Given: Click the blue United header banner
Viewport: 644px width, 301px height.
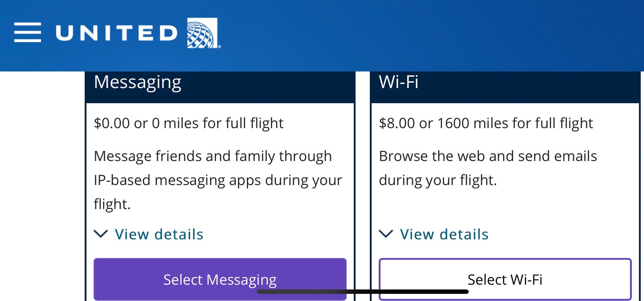Looking at the screenshot, I should coord(322,35).
